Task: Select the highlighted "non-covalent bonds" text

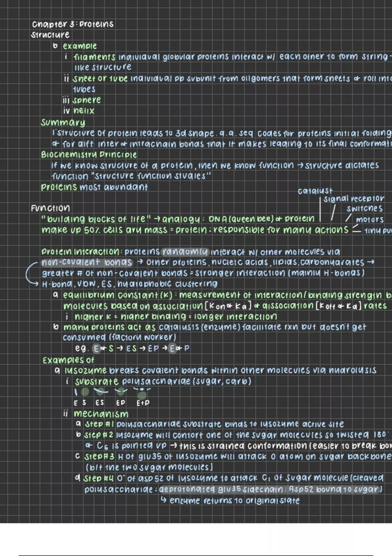Action: coord(87,262)
